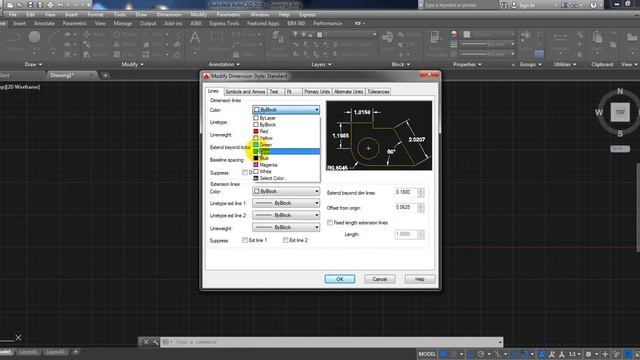This screenshot has height=360, width=640.
Task: Close the command line with X icon
Action: tap(145, 342)
